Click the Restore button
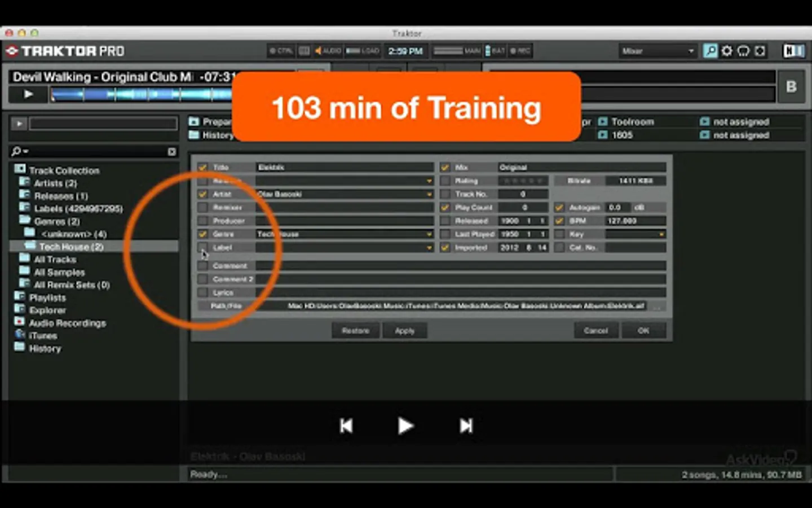 tap(355, 331)
